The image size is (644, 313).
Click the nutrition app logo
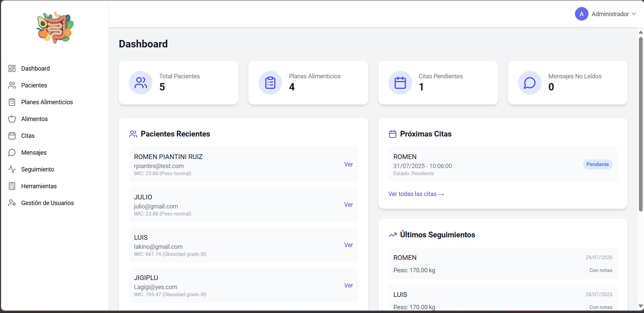tap(55, 27)
